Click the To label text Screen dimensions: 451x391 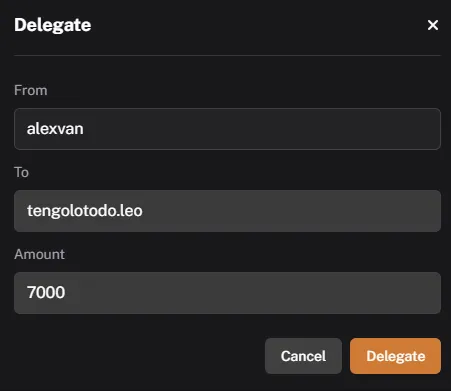(x=21, y=172)
